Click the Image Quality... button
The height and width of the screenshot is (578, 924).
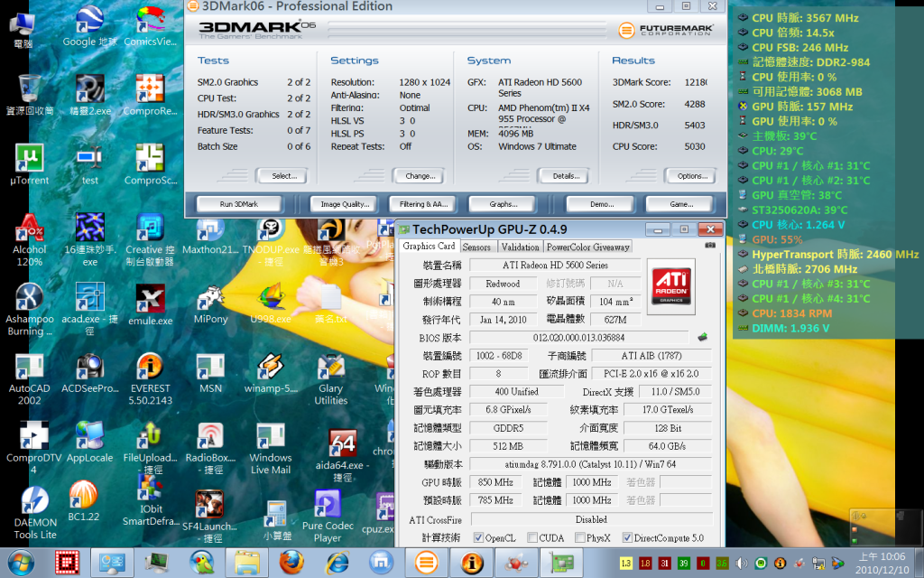coord(345,204)
